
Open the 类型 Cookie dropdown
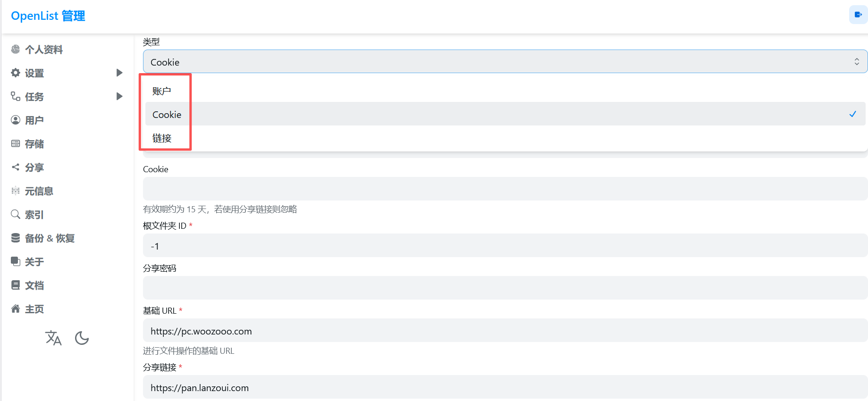(505, 62)
